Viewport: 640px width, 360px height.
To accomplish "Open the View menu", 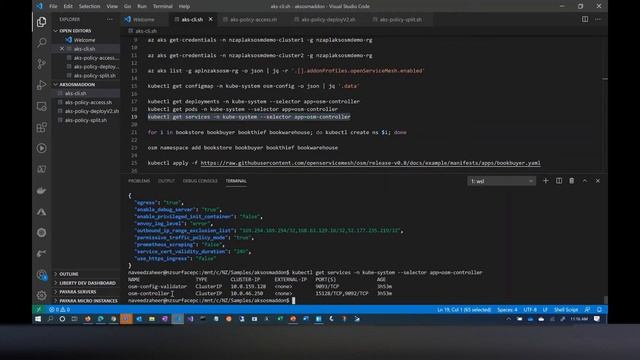I will [112, 6].
